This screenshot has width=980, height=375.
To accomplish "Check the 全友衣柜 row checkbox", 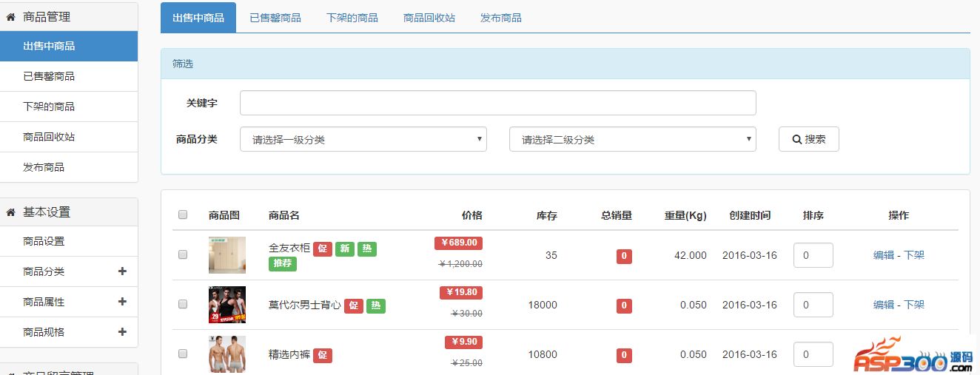I will [x=183, y=254].
